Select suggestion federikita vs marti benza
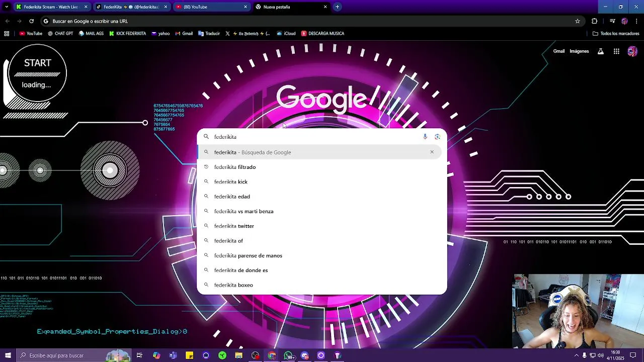The width and height of the screenshot is (644, 362). pos(319,211)
